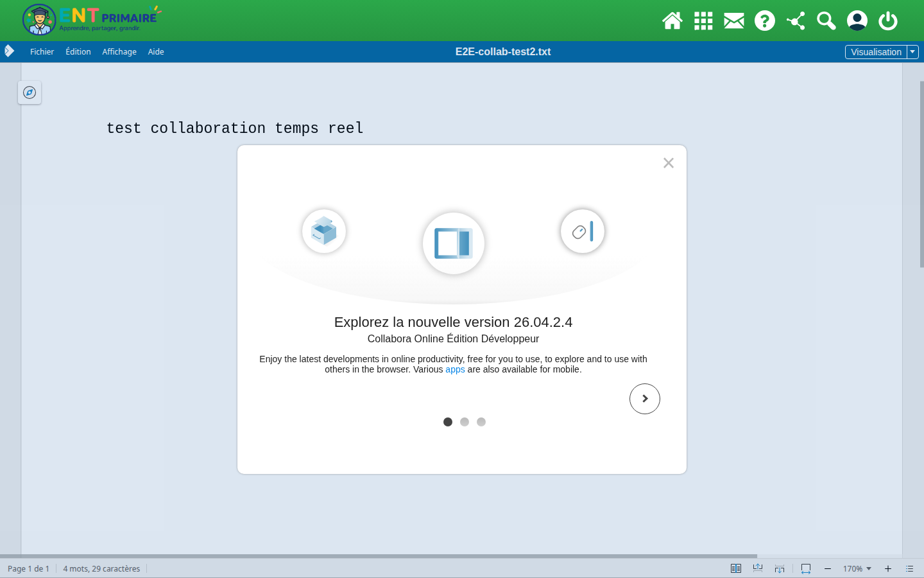Click the heading 'Explorez la nouvelle version 26.04.2.4'
The height and width of the screenshot is (578, 924).
454,322
